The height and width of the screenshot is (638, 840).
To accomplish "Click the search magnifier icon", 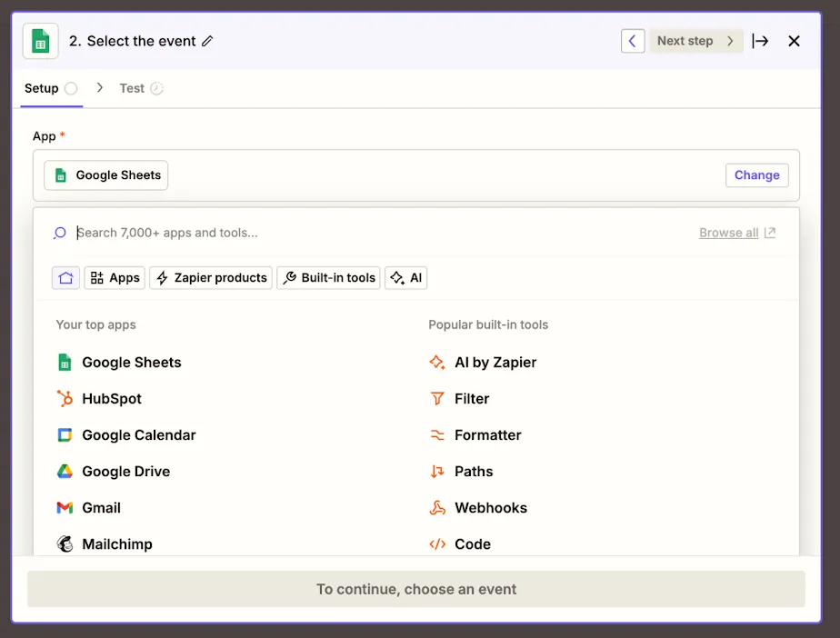I will point(59,233).
